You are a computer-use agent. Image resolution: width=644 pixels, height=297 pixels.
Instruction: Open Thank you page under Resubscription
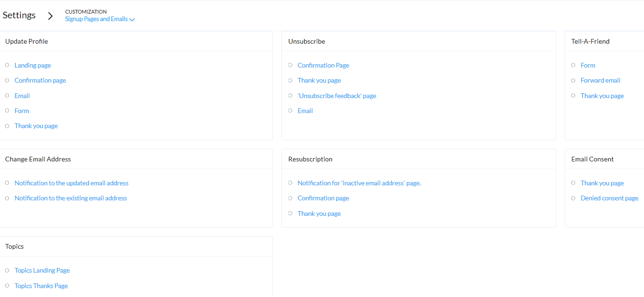click(x=319, y=213)
